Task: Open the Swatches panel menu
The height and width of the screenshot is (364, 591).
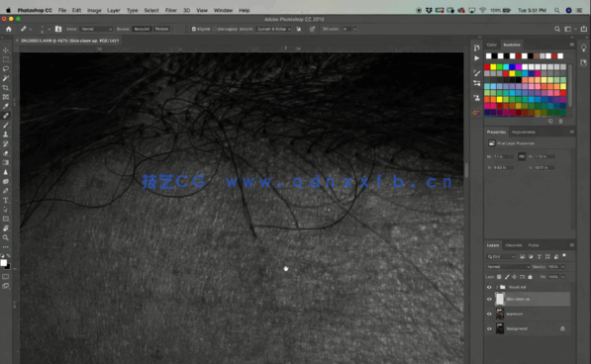Action: [x=572, y=45]
